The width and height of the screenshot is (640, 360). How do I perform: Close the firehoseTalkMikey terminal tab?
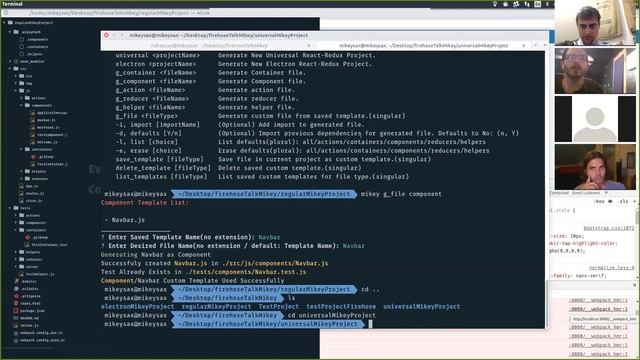[309, 46]
